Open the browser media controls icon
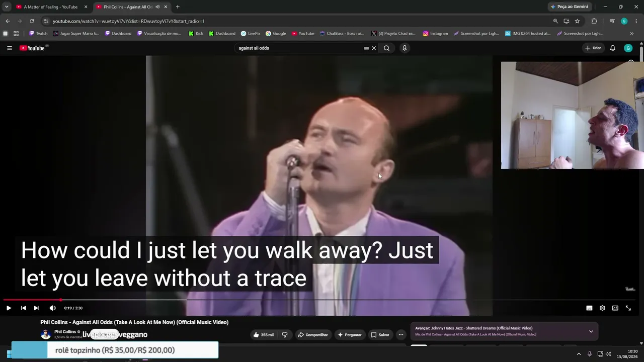644x362 pixels. pyautogui.click(x=612, y=21)
